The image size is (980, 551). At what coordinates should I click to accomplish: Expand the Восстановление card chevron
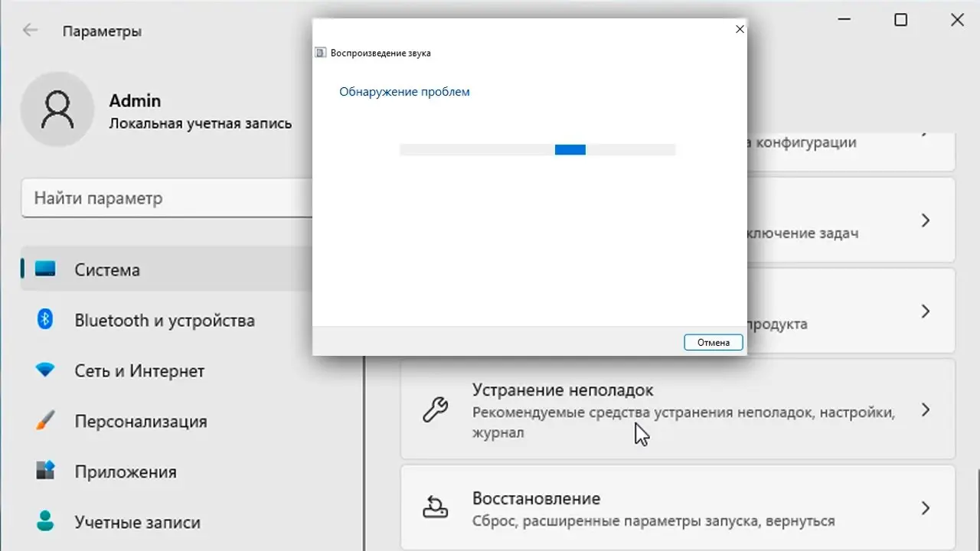coord(925,507)
